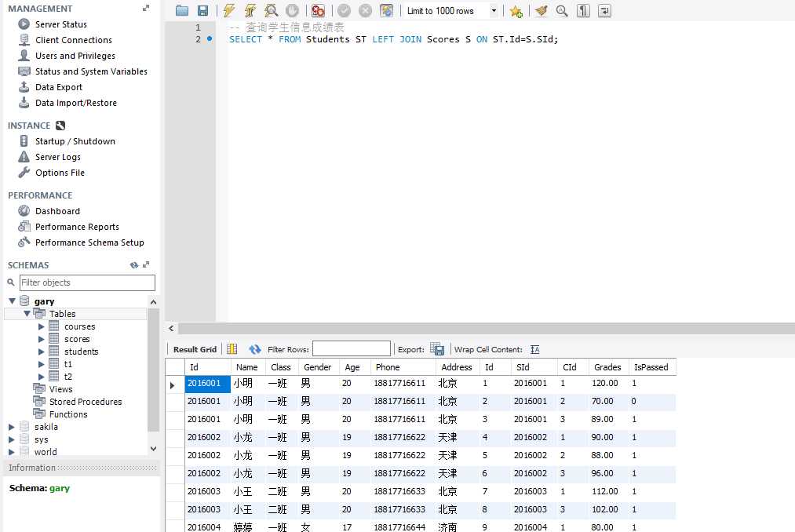Open a SQL script file icon
795x532 pixels.
pyautogui.click(x=182, y=11)
